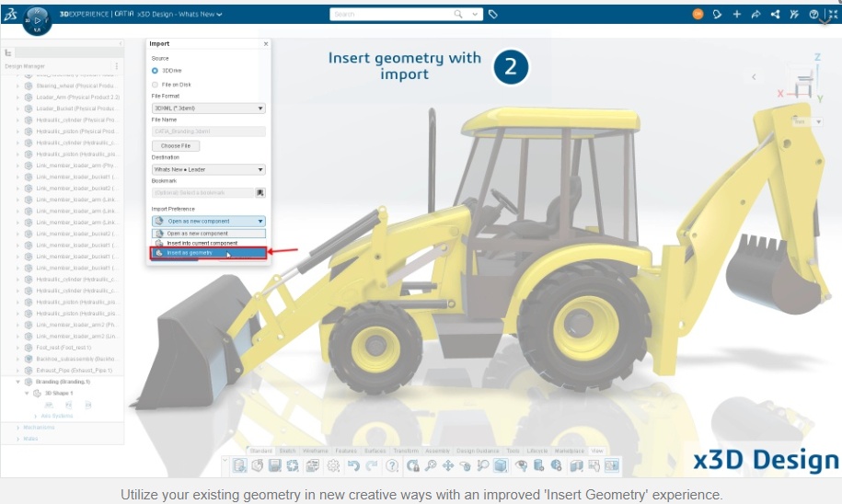Switch to the Marketplace tab
Image resolution: width=842 pixels, height=504 pixels.
[x=570, y=451]
